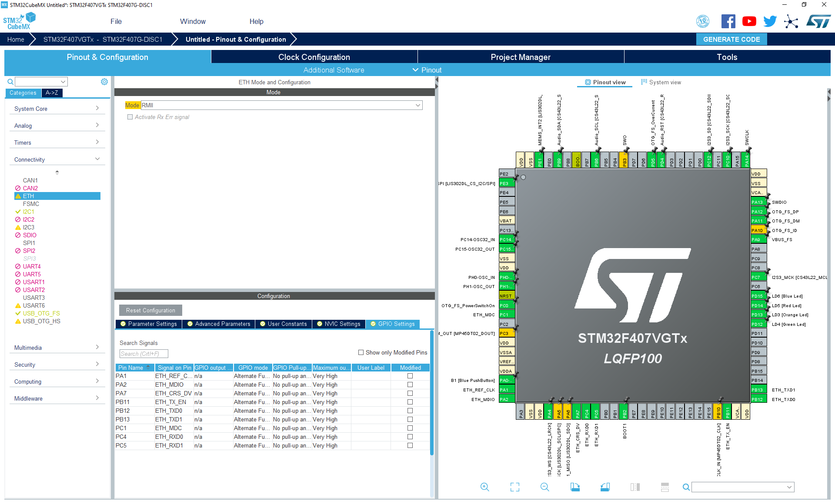This screenshot has width=835, height=504.
Task: Click the ST logo in header
Action: pyautogui.click(x=818, y=21)
